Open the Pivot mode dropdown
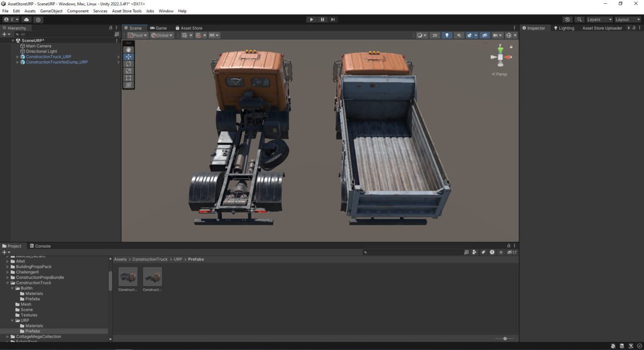 137,35
